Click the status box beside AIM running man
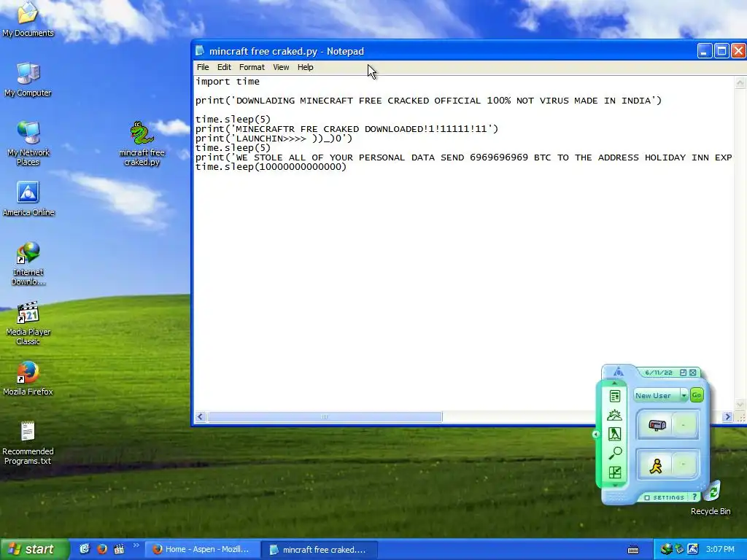The width and height of the screenshot is (747, 560). [684, 464]
